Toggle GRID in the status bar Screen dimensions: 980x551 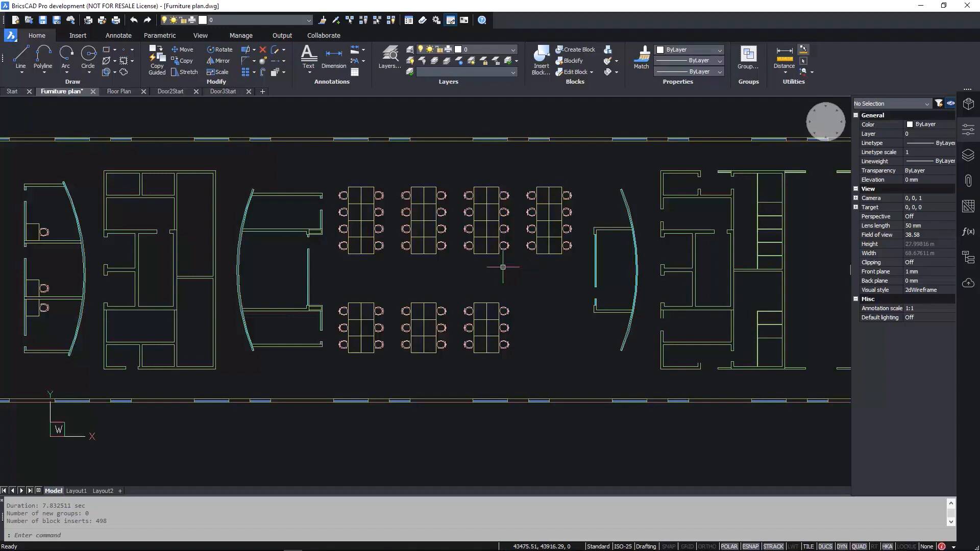click(x=687, y=546)
